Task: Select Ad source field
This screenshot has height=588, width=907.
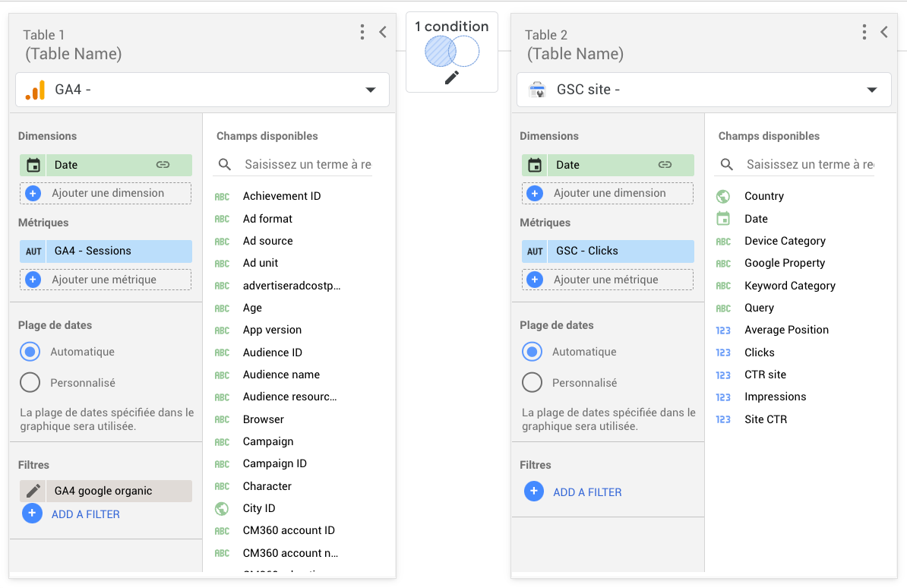Action: click(x=267, y=241)
